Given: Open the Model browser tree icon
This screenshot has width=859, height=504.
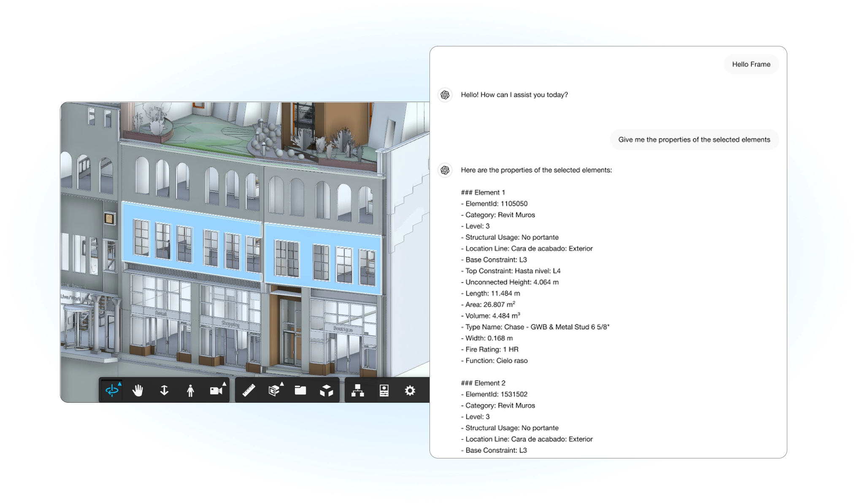Looking at the screenshot, I should 358,391.
